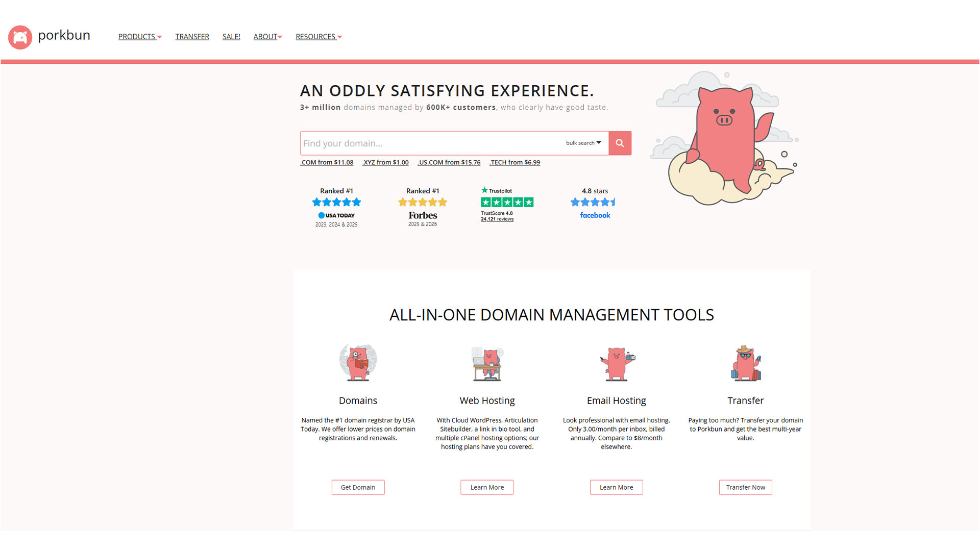Go to the Transfer menu item

click(x=192, y=37)
